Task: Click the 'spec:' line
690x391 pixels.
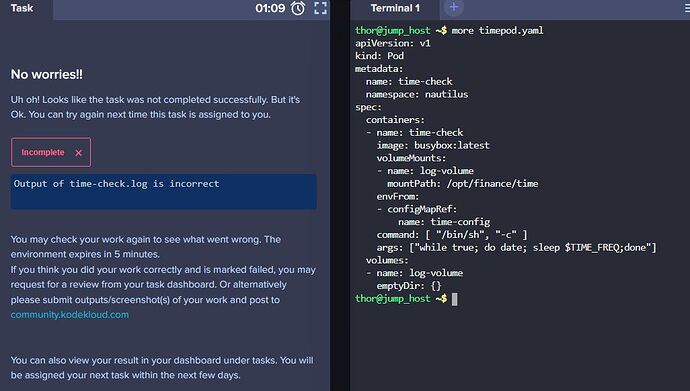Action: (368, 107)
